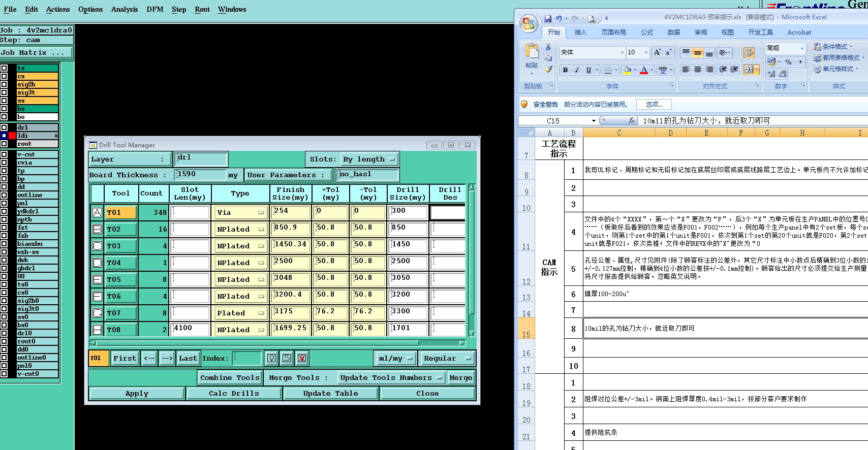Click 选项... in security warning bar
Screen dimensions: 868x450
654,104
